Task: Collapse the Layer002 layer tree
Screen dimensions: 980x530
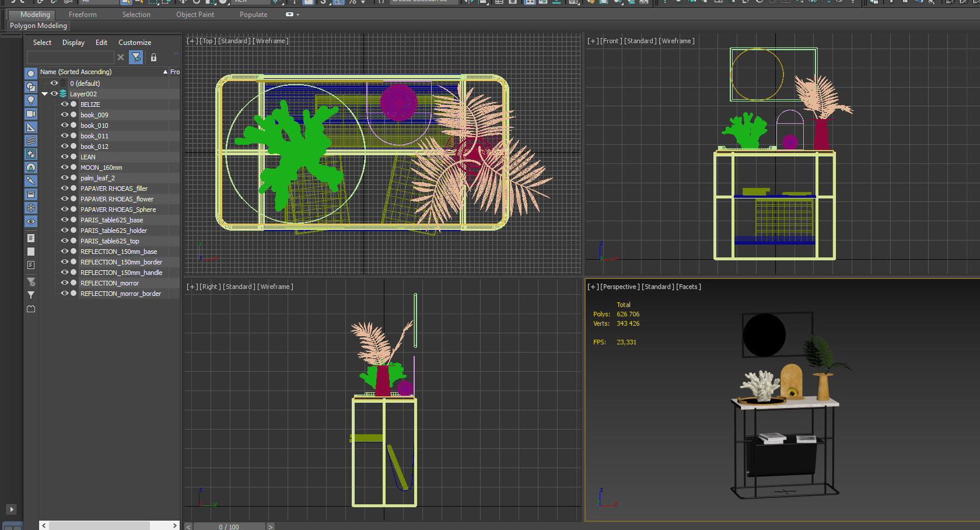Action: click(44, 93)
